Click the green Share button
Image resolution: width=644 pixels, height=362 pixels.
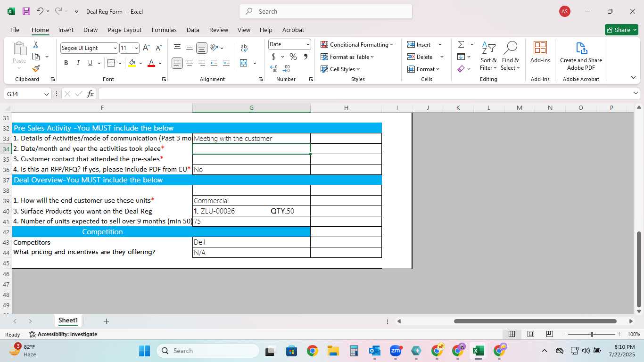[621, 30]
